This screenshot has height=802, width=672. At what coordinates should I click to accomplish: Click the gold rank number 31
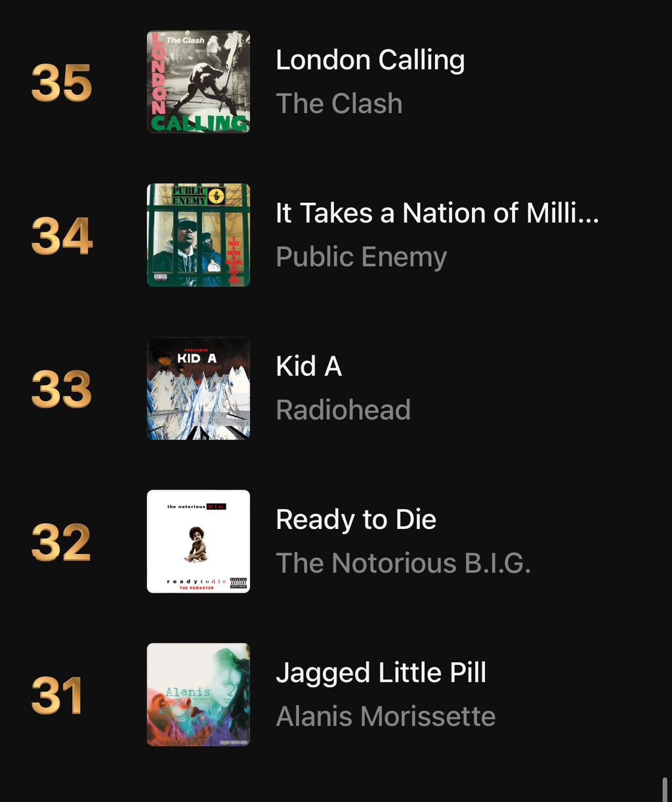click(57, 696)
